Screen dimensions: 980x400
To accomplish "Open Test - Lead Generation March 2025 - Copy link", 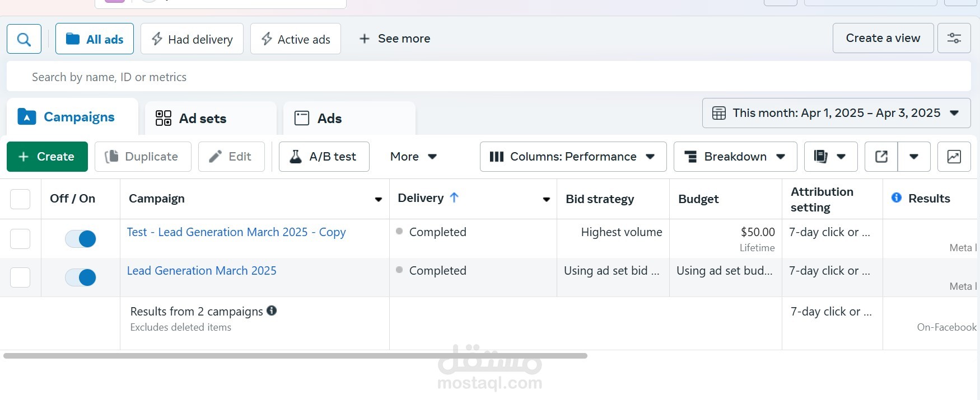I will 236,232.
